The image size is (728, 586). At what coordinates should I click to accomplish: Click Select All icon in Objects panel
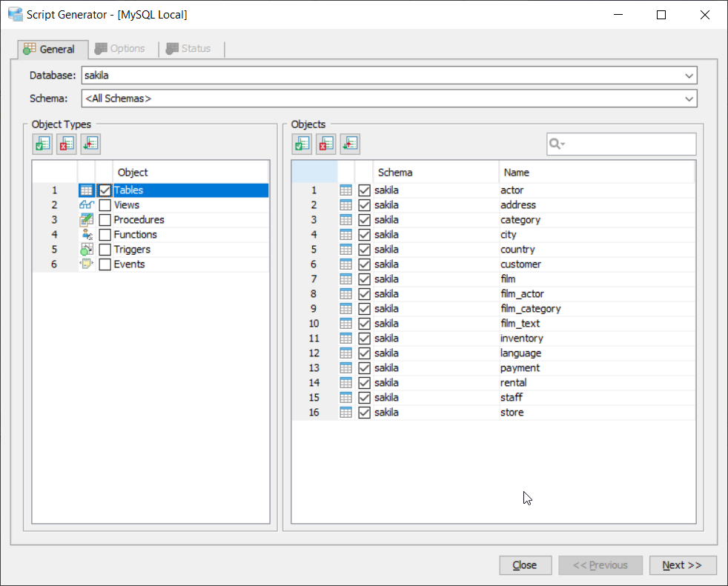302,144
